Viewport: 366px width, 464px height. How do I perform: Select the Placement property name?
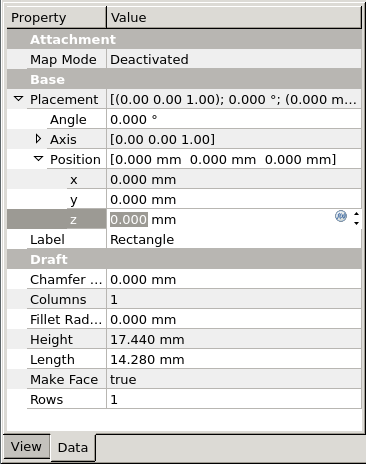[64, 99]
